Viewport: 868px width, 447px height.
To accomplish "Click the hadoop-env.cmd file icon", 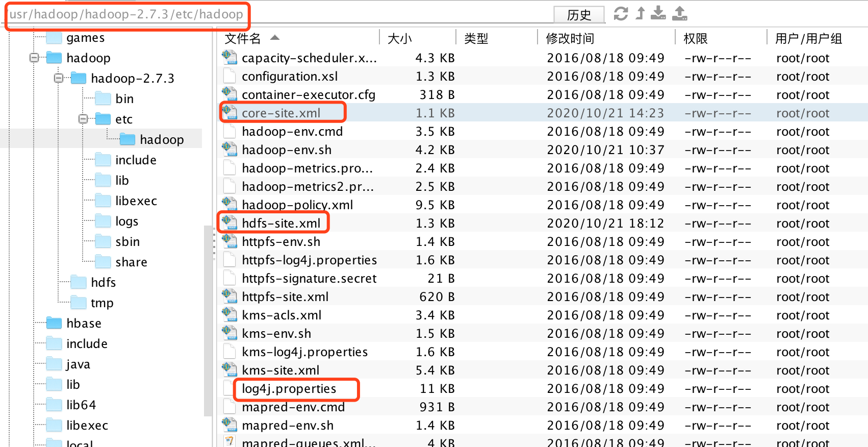I will [229, 131].
